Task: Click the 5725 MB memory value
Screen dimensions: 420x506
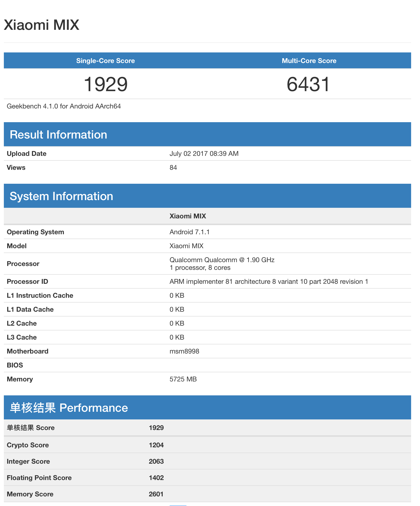Action: (x=183, y=379)
